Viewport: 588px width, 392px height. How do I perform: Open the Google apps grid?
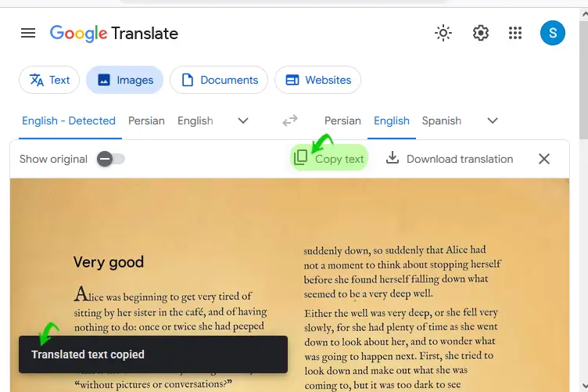[x=515, y=33]
